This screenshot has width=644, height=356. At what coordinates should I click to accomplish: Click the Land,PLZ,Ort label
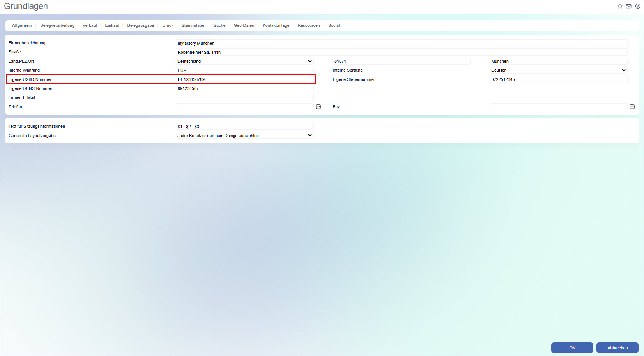pyautogui.click(x=21, y=61)
